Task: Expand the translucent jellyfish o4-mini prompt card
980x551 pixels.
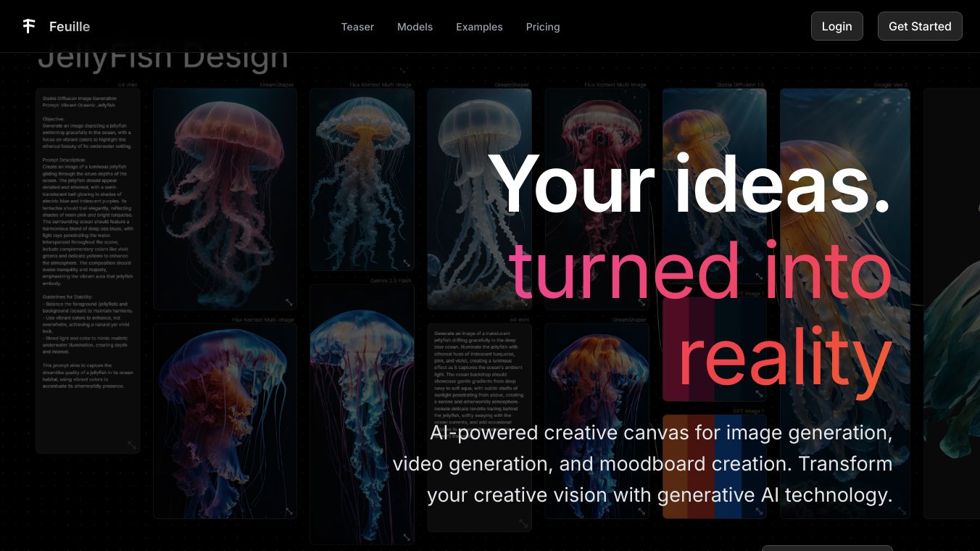Action: pyautogui.click(x=523, y=523)
